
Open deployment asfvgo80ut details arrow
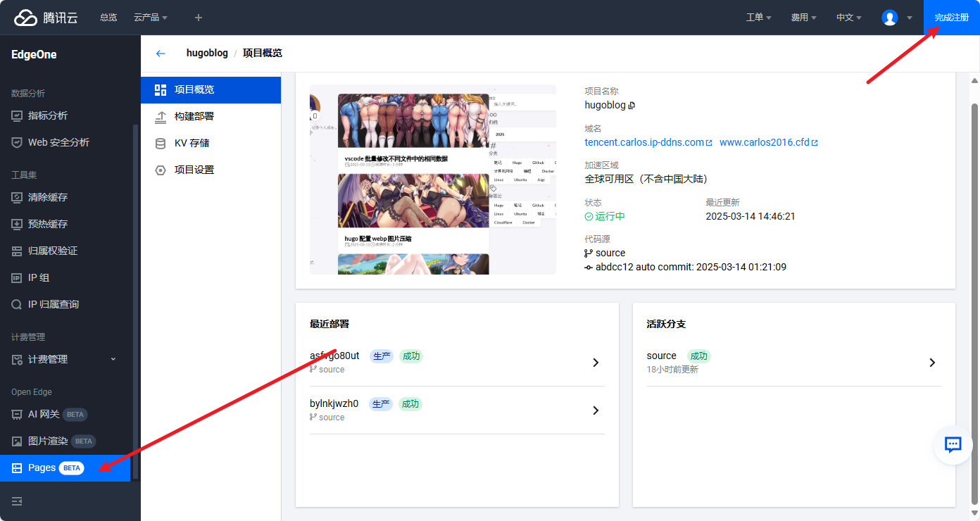(596, 363)
